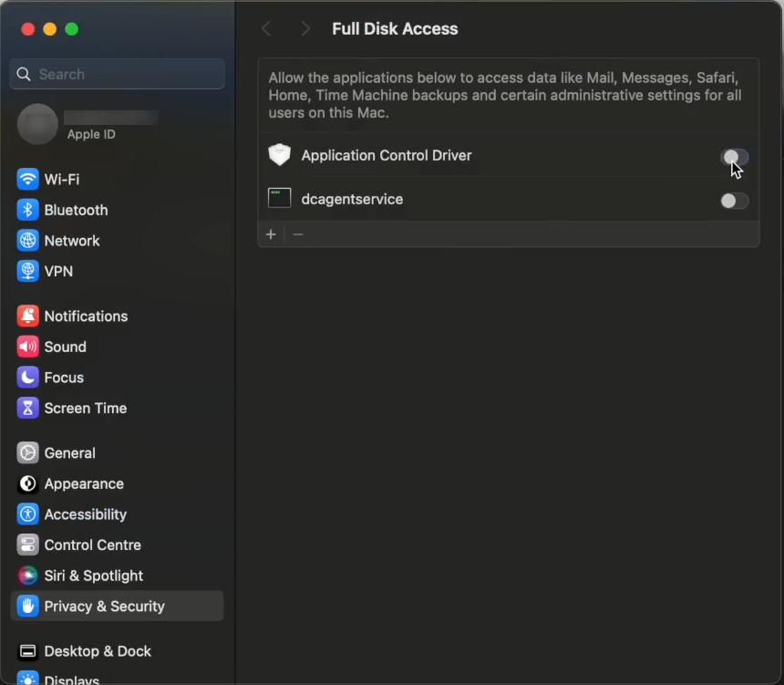This screenshot has width=784, height=685.
Task: Go back using the left chevron
Action: point(266,29)
